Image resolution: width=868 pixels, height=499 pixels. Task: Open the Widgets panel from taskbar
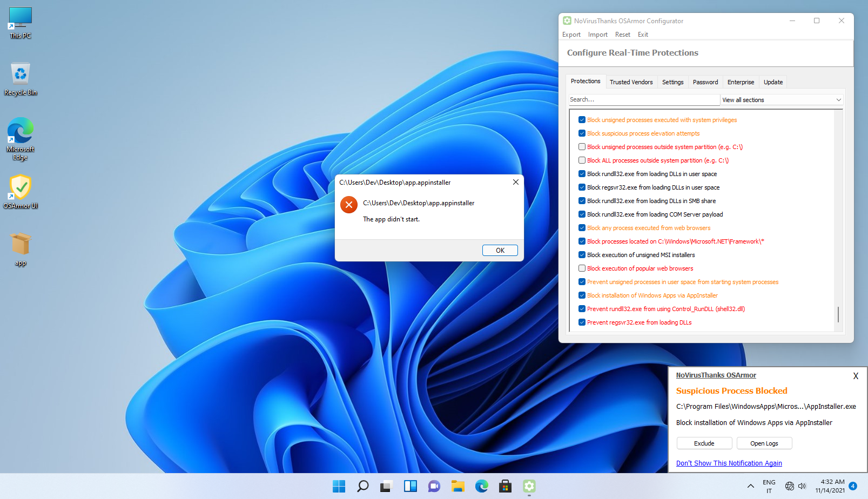tap(410, 486)
